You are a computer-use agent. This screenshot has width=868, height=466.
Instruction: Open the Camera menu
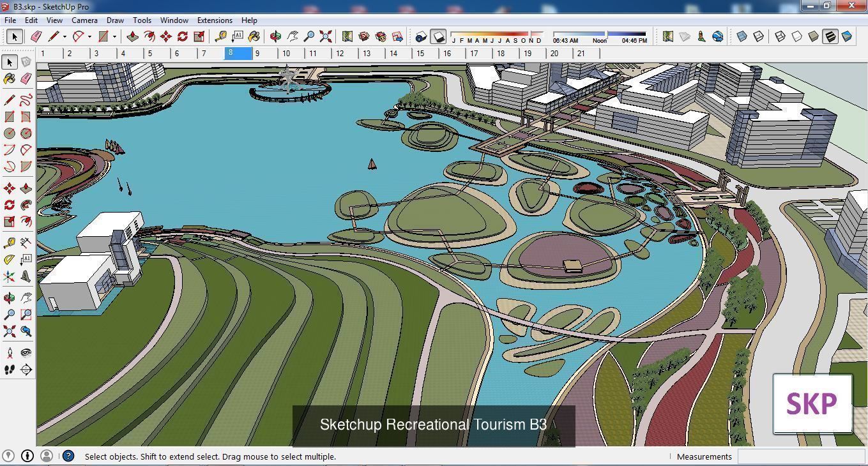tap(84, 20)
